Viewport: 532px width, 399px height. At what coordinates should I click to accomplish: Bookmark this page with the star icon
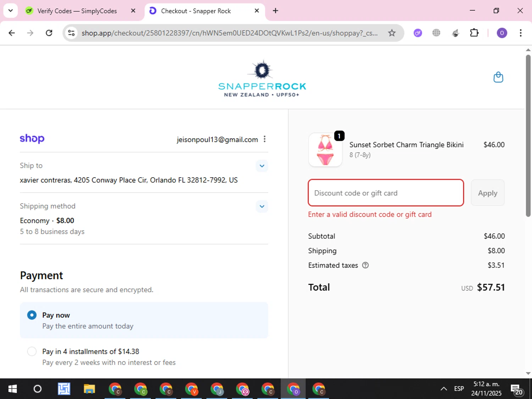pyautogui.click(x=392, y=33)
